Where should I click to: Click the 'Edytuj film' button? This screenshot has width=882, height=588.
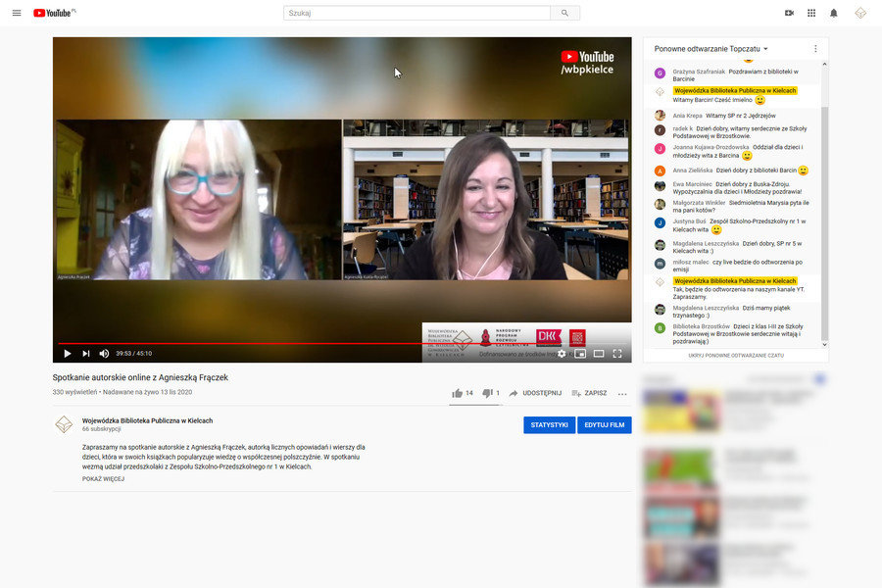[x=605, y=424]
